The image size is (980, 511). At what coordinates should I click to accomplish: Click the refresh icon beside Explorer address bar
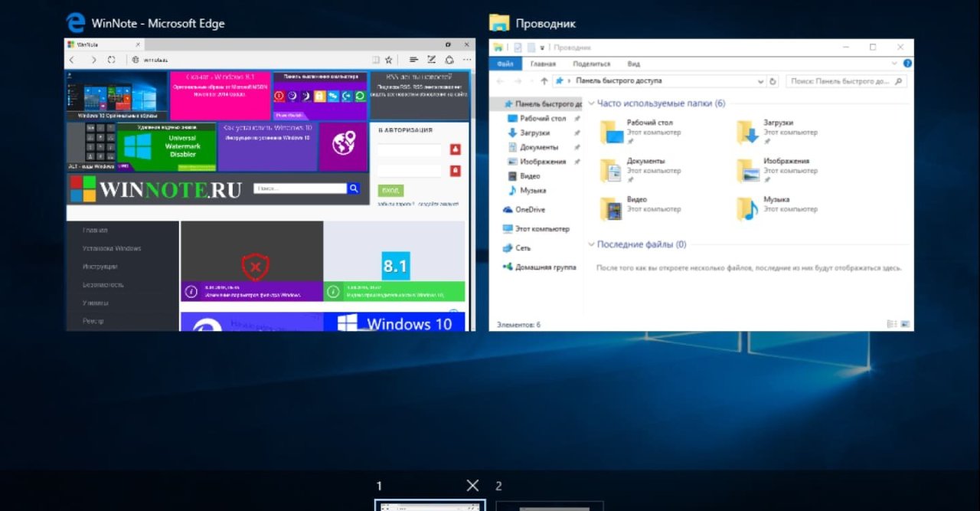pos(773,80)
